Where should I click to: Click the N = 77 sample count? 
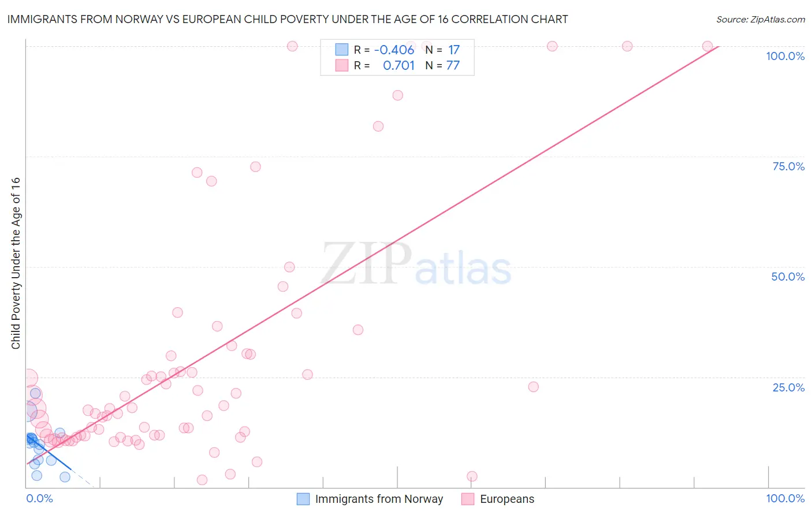tap(442, 65)
